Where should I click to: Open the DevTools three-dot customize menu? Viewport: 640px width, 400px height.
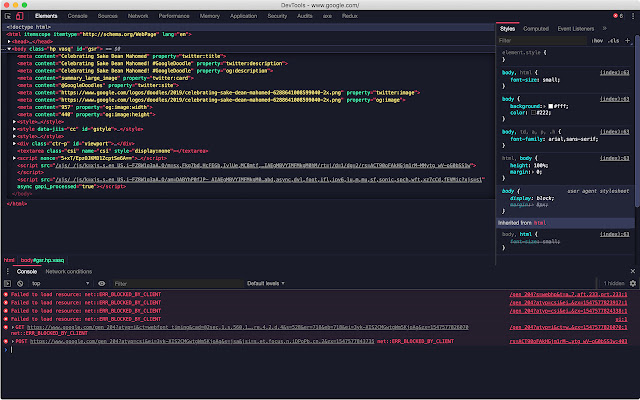[x=633, y=16]
